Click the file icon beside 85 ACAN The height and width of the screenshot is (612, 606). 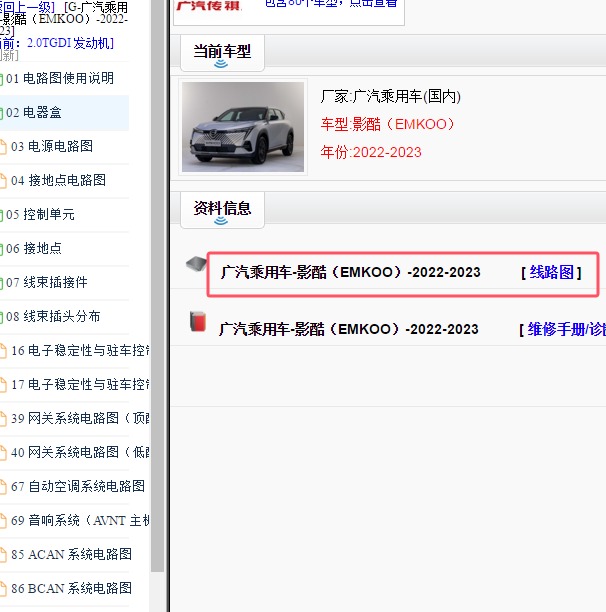(x=3, y=555)
